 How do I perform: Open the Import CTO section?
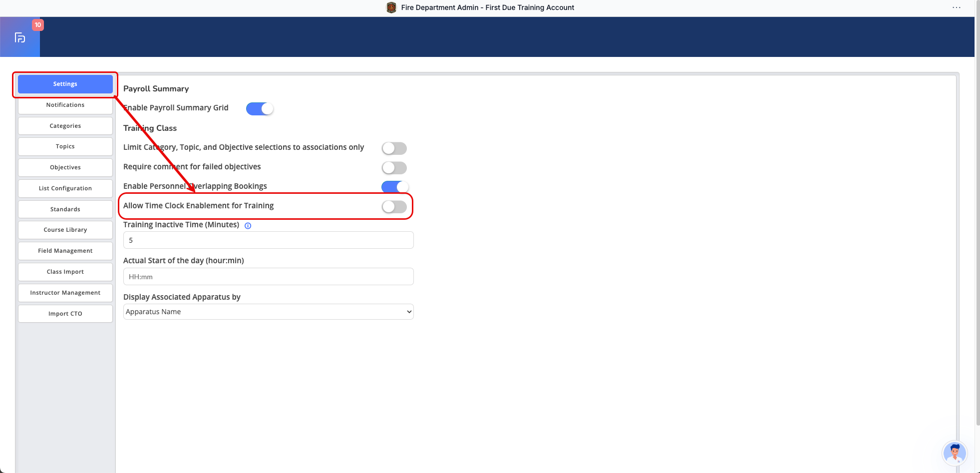65,314
